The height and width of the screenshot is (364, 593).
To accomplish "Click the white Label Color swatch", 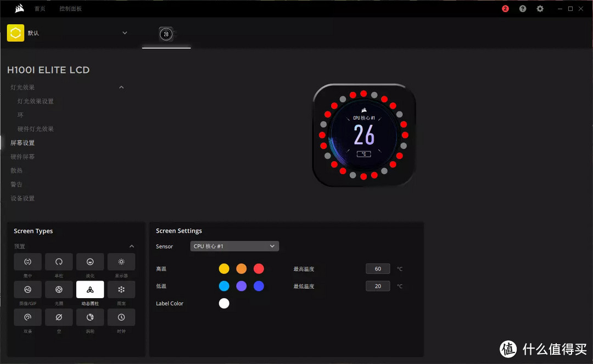I will [224, 303].
